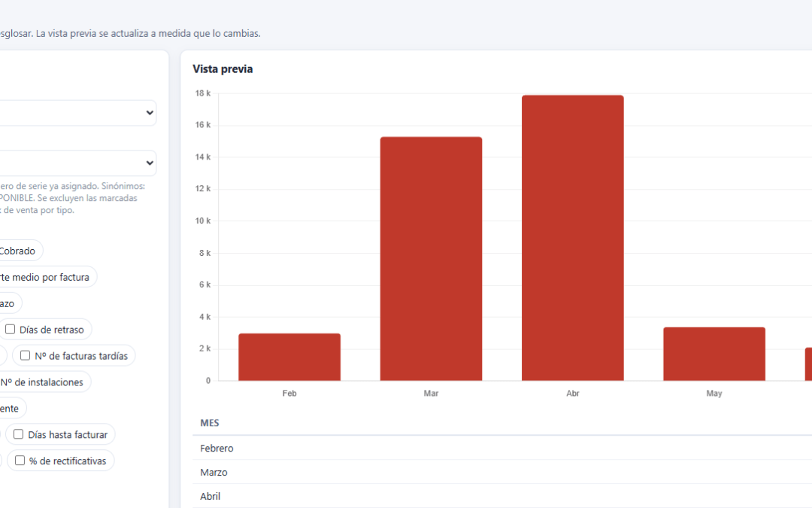Click the partially visible fifth bar
812x508 pixels.
pos(808,364)
